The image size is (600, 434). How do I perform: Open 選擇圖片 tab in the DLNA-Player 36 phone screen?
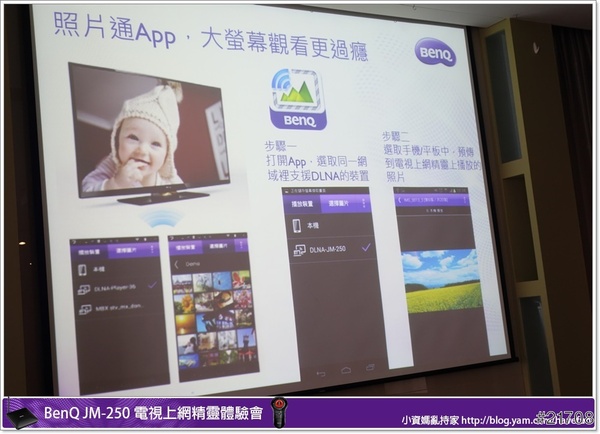tap(126, 251)
